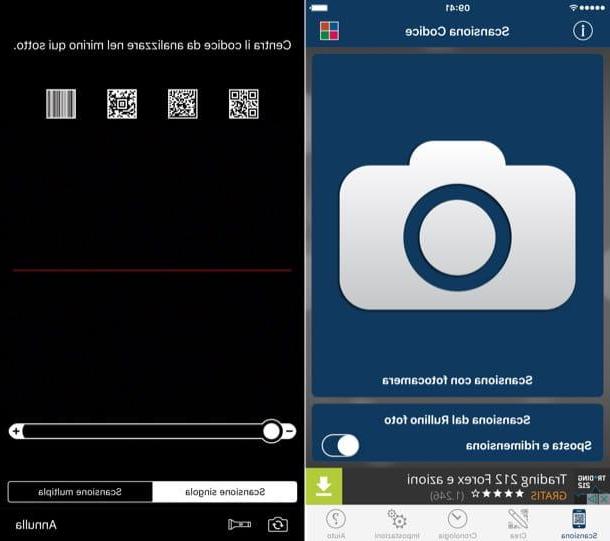Click the 09:41 clock in the status bar

tap(458, 8)
